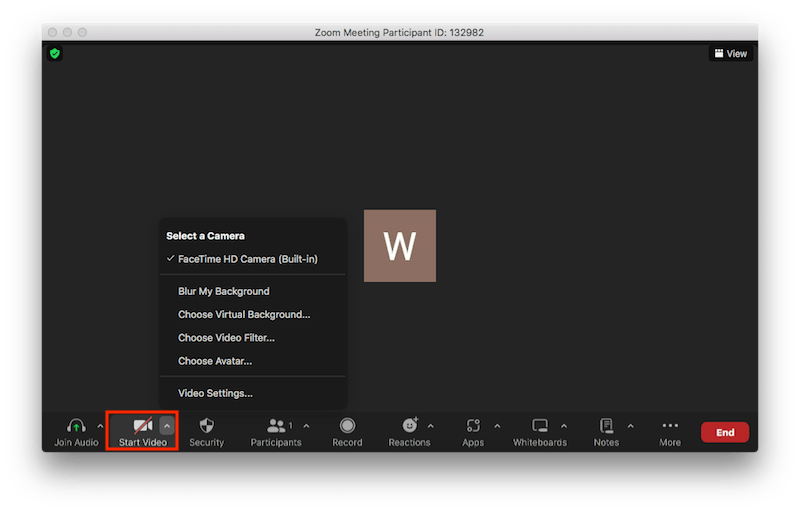The height and width of the screenshot is (512, 800).
Task: Open the Security shield icon
Action: tap(207, 425)
